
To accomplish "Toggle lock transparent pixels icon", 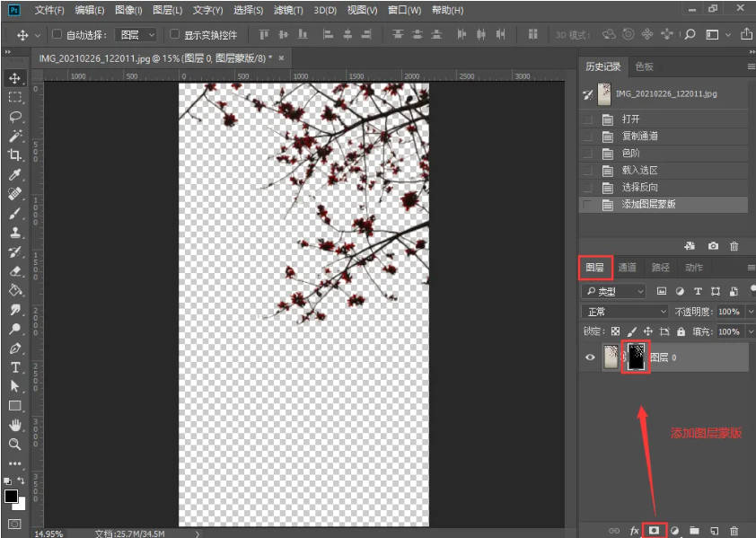I will click(615, 331).
